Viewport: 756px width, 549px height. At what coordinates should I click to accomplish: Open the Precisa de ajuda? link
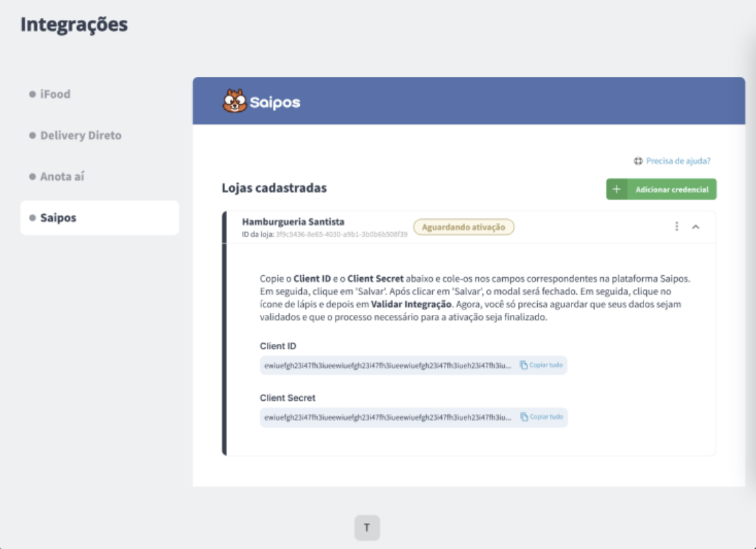tap(678, 161)
